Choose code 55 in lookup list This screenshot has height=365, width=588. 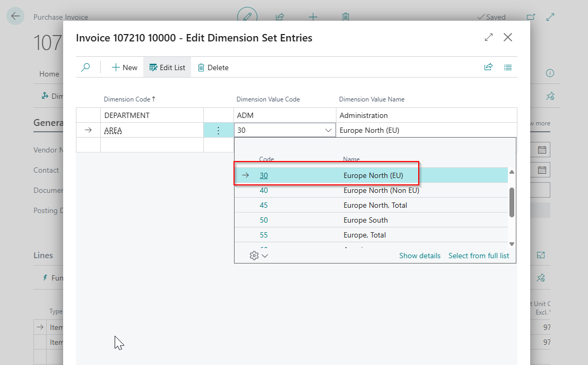264,235
